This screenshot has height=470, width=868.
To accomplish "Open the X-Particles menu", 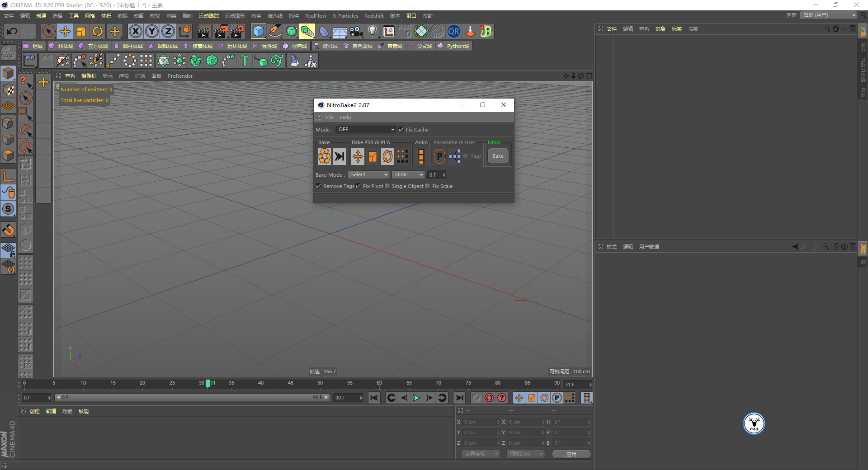I will click(345, 16).
